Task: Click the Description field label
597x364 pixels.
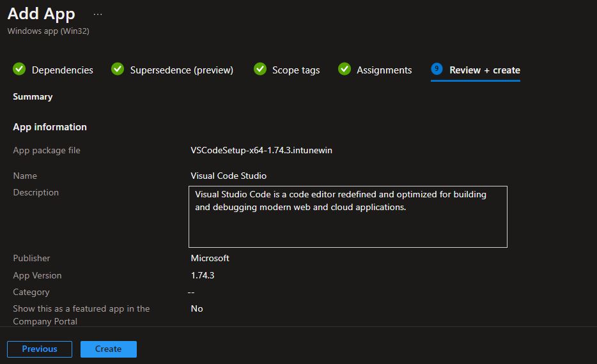Action: point(36,192)
